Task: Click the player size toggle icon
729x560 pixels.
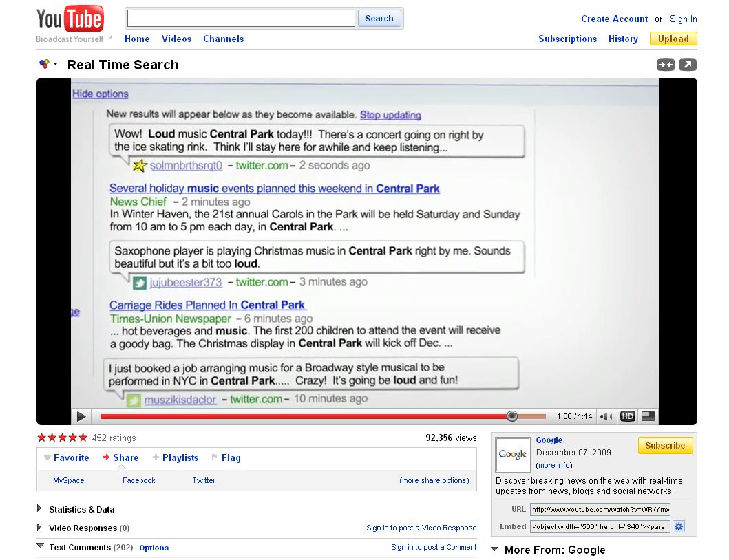Action: [x=648, y=416]
